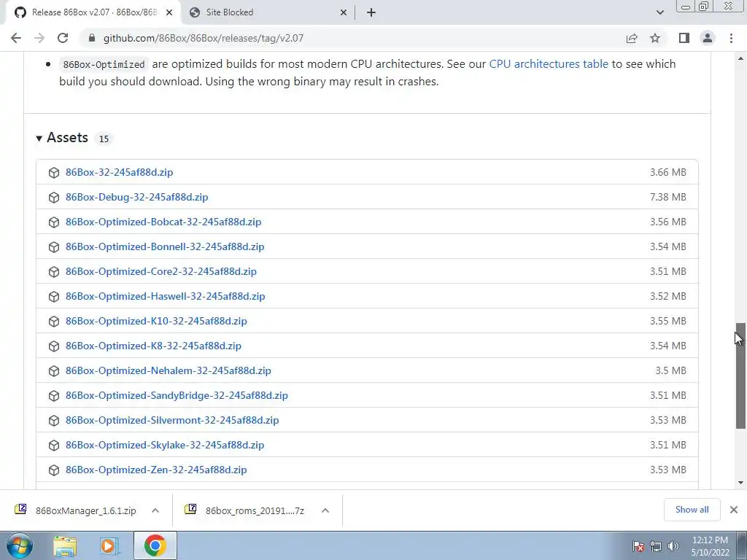The height and width of the screenshot is (560, 747).
Task: Open the browser side panel icon
Action: [x=684, y=38]
